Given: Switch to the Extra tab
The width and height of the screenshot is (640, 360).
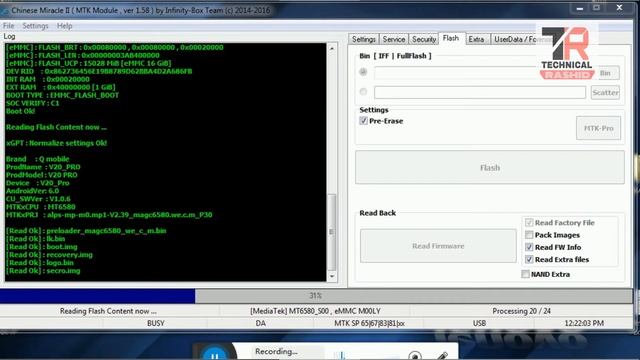Looking at the screenshot, I should [476, 39].
